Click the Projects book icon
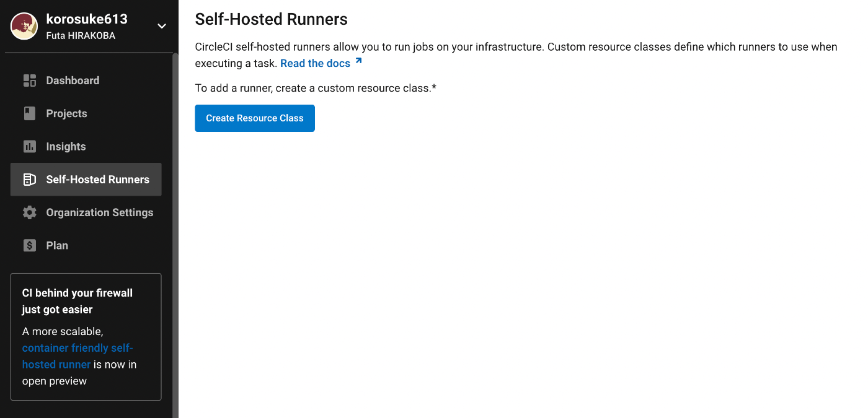The height and width of the screenshot is (418, 868). [x=30, y=113]
